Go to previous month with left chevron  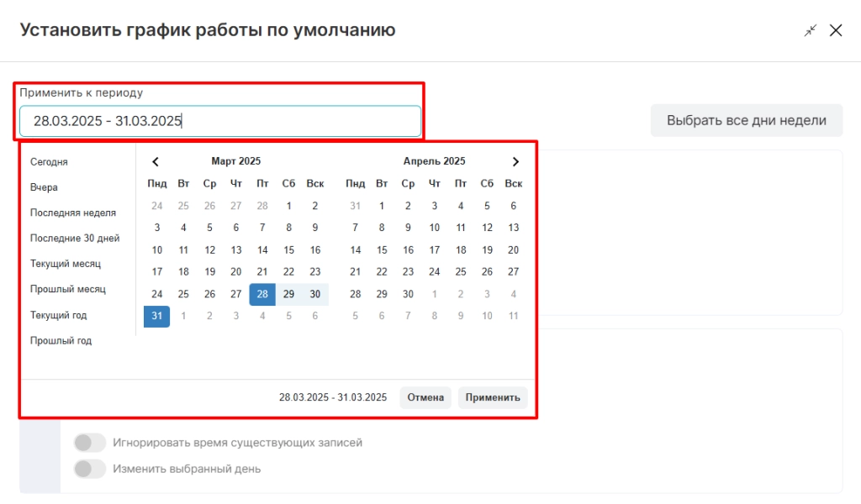156,162
